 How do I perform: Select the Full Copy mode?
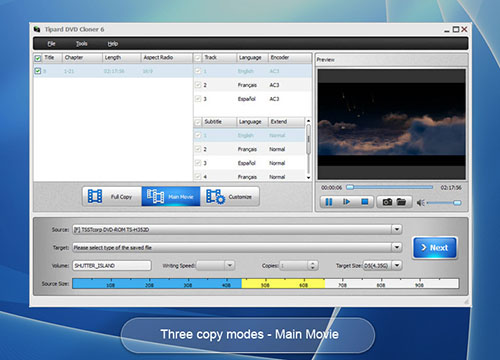(112, 196)
